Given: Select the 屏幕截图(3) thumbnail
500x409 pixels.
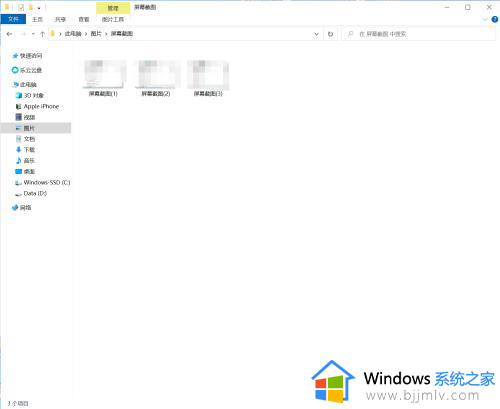Looking at the screenshot, I should point(208,75).
